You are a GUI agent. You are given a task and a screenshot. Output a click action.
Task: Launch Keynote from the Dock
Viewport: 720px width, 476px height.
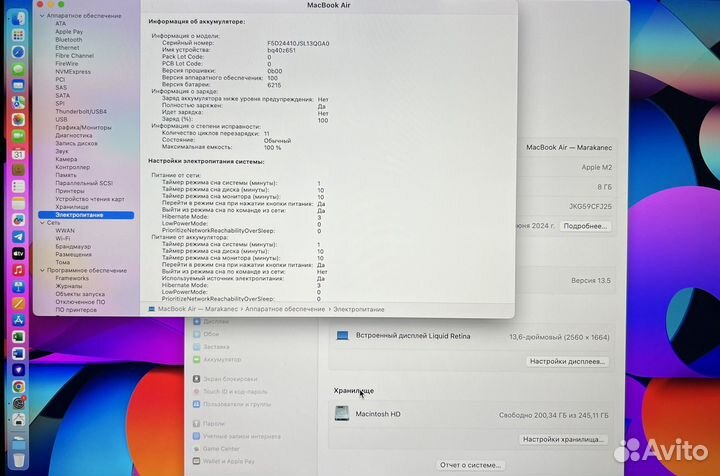coord(18,287)
